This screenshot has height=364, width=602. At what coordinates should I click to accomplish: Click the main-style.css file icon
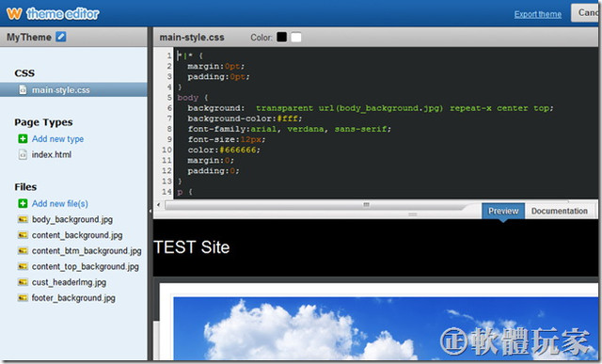coord(23,90)
